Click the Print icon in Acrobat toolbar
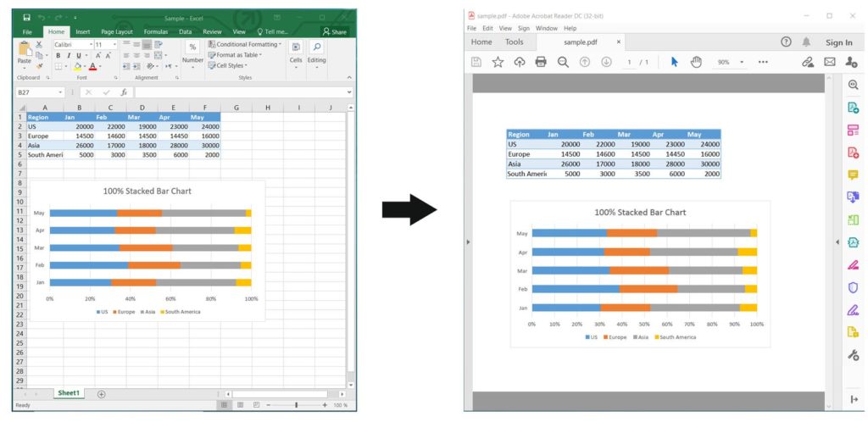 [541, 62]
